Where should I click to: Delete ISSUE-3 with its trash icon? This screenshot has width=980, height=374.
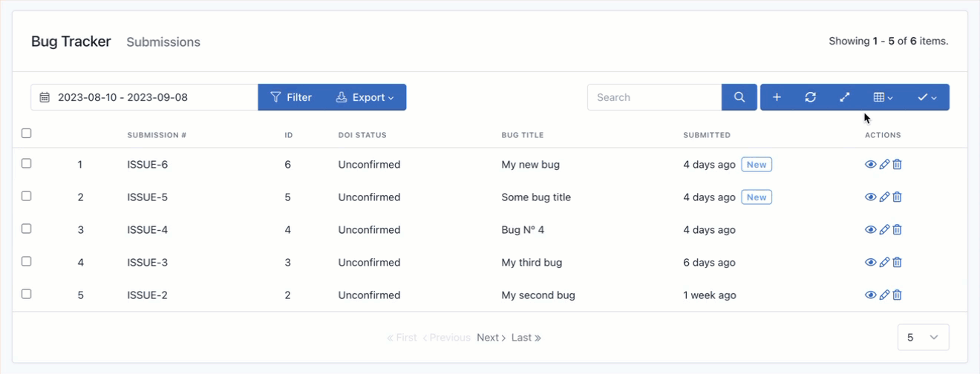pyautogui.click(x=897, y=263)
